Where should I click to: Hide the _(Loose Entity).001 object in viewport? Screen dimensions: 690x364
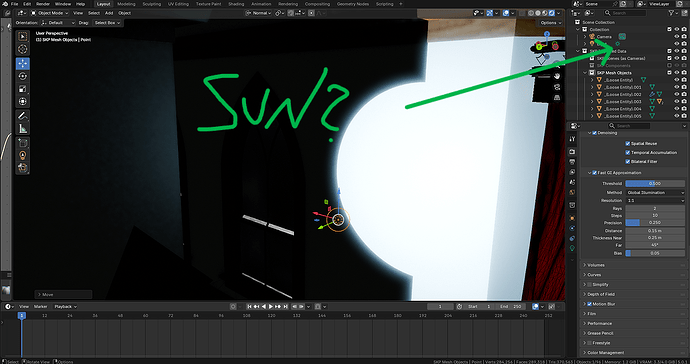pyautogui.click(x=677, y=87)
